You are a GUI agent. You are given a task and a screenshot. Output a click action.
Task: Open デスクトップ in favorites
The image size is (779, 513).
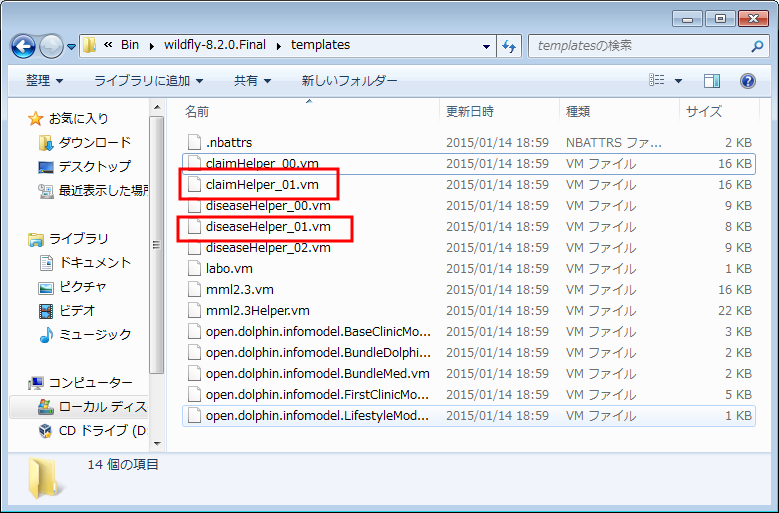[x=85, y=166]
